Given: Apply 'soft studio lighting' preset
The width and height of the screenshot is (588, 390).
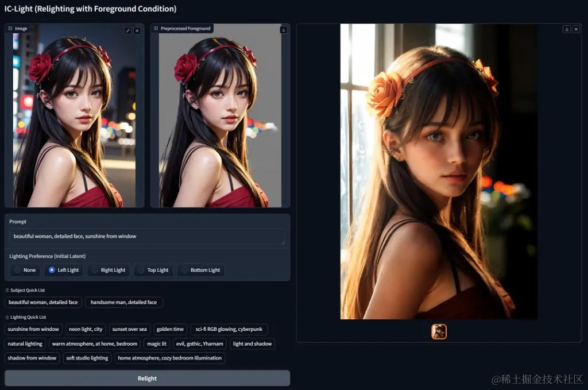Looking at the screenshot, I should point(87,358).
